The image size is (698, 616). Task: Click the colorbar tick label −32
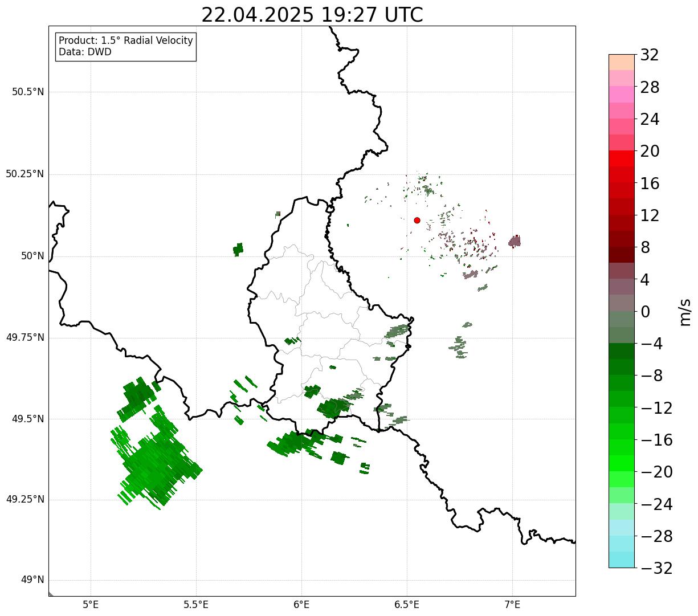[656, 568]
